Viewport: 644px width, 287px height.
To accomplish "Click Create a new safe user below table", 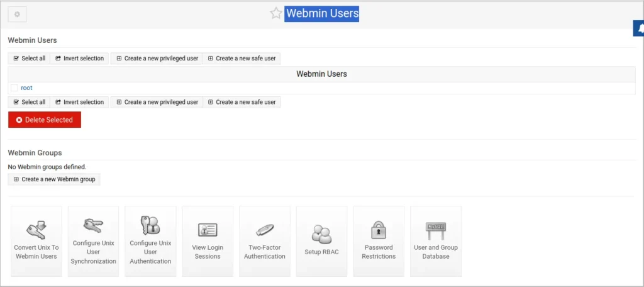I will pos(241,102).
